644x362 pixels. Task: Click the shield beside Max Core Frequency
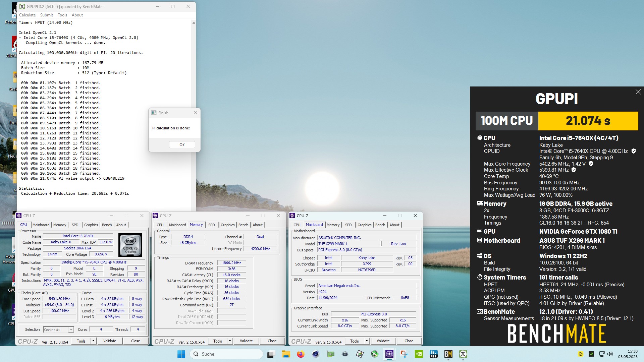[591, 164]
